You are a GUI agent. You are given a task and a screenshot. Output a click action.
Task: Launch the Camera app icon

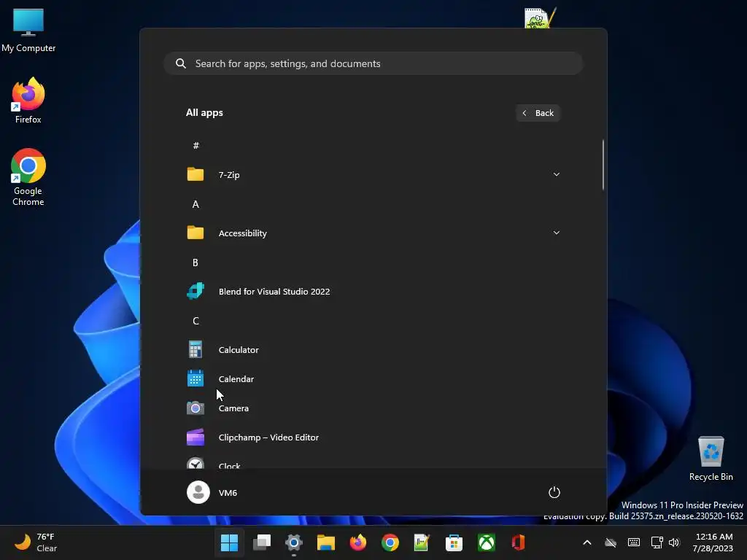(196, 408)
